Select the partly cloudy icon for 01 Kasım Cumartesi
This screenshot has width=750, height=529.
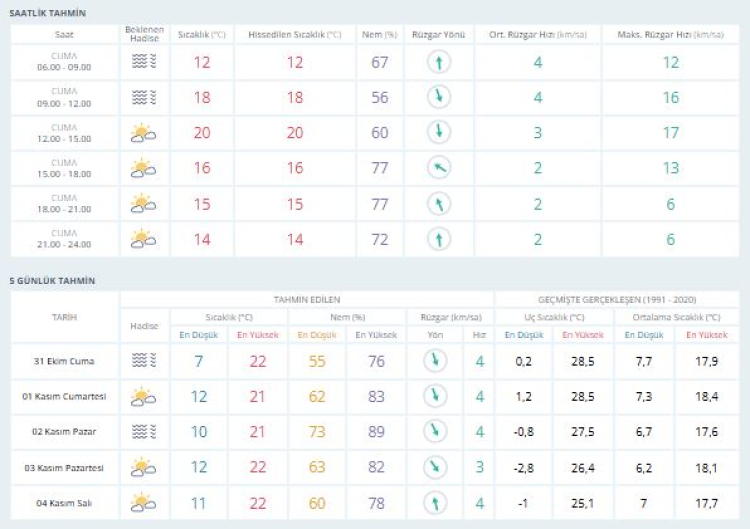(x=144, y=397)
